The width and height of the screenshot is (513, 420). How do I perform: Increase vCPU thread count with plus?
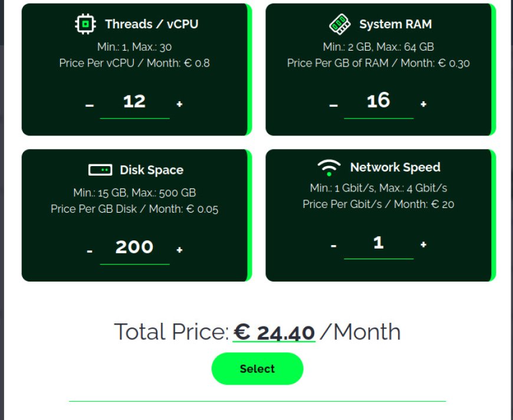pyautogui.click(x=179, y=104)
